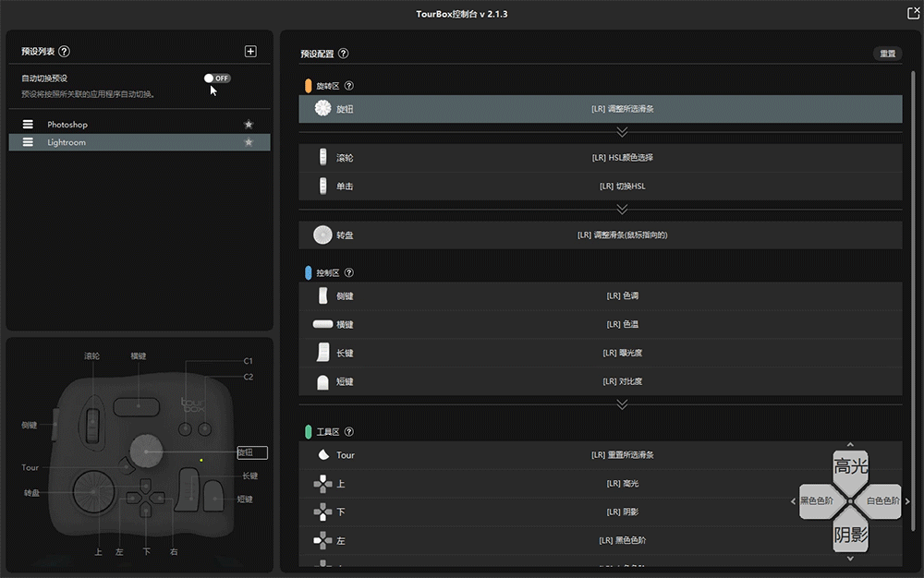
Task: Select the 下 d-pad down icon
Action: point(322,512)
